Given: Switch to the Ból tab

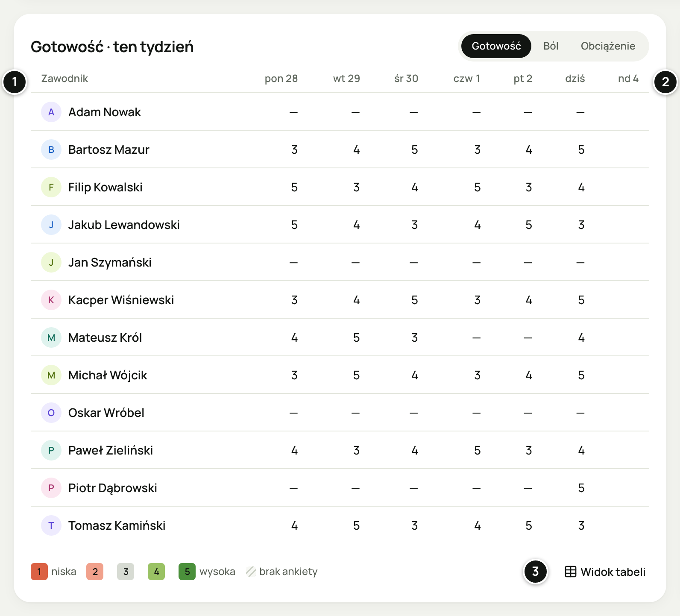Looking at the screenshot, I should pyautogui.click(x=551, y=46).
